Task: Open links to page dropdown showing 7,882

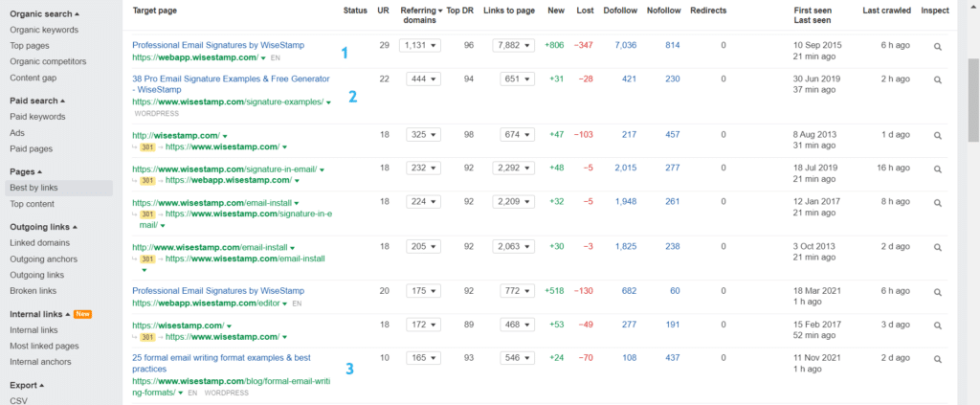Action: pyautogui.click(x=513, y=45)
